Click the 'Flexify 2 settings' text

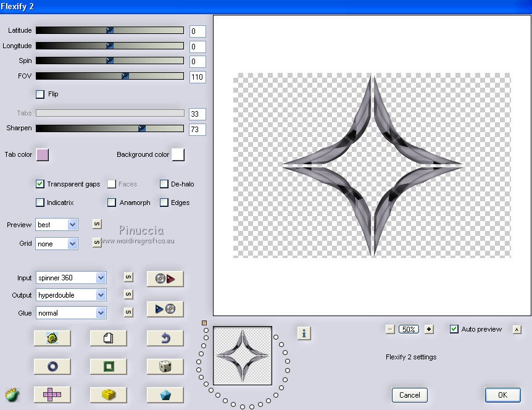[411, 357]
